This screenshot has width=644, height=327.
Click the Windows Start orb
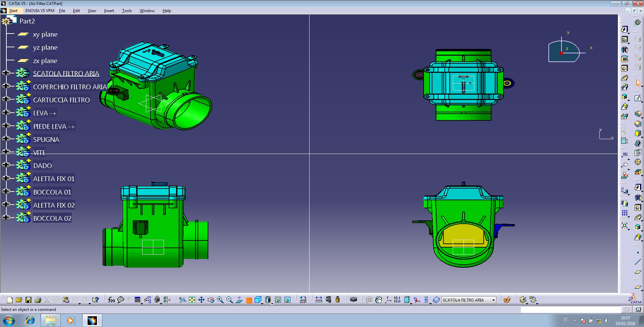tap(9, 321)
